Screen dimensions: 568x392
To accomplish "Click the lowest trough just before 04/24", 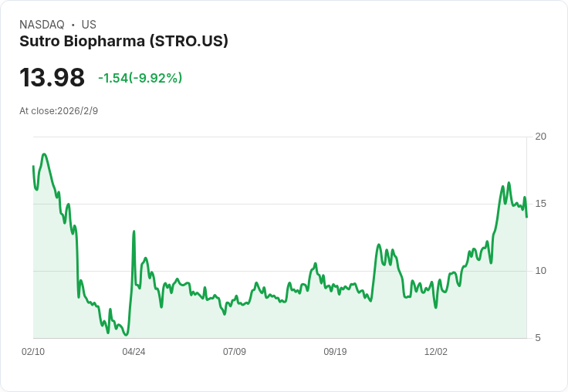I will click(126, 334).
